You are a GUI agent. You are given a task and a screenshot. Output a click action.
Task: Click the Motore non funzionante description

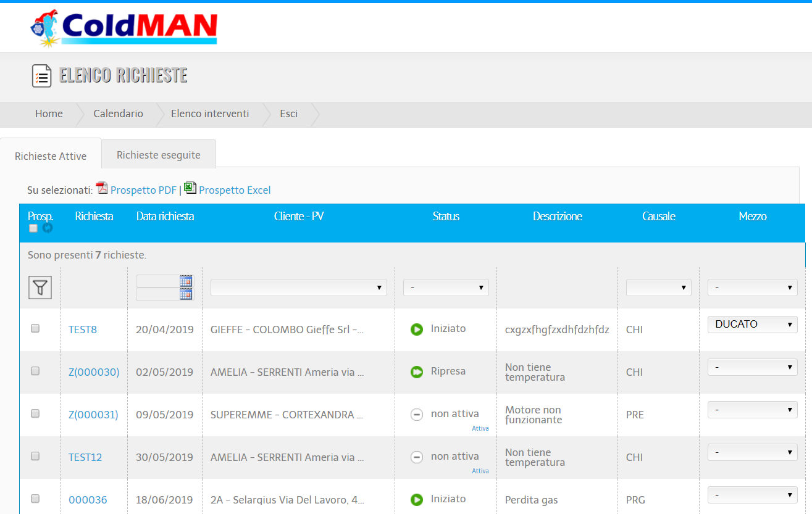click(x=534, y=415)
